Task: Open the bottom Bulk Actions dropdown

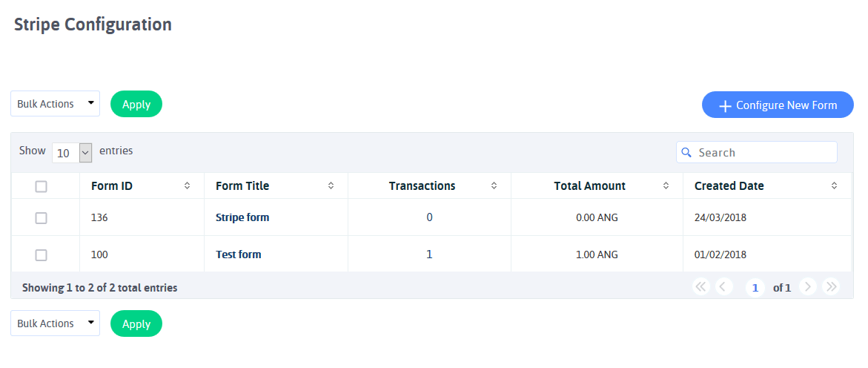Action: 56,323
